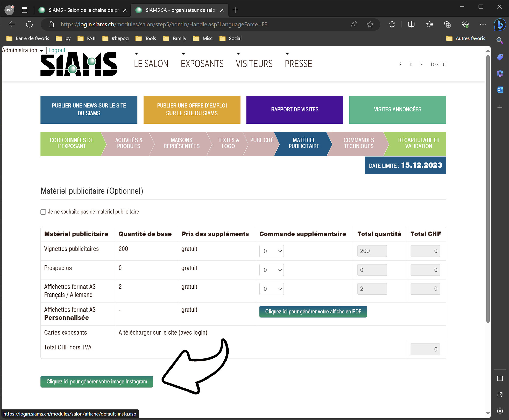Switch language to E
Image resolution: width=509 pixels, height=420 pixels.
pyautogui.click(x=421, y=65)
